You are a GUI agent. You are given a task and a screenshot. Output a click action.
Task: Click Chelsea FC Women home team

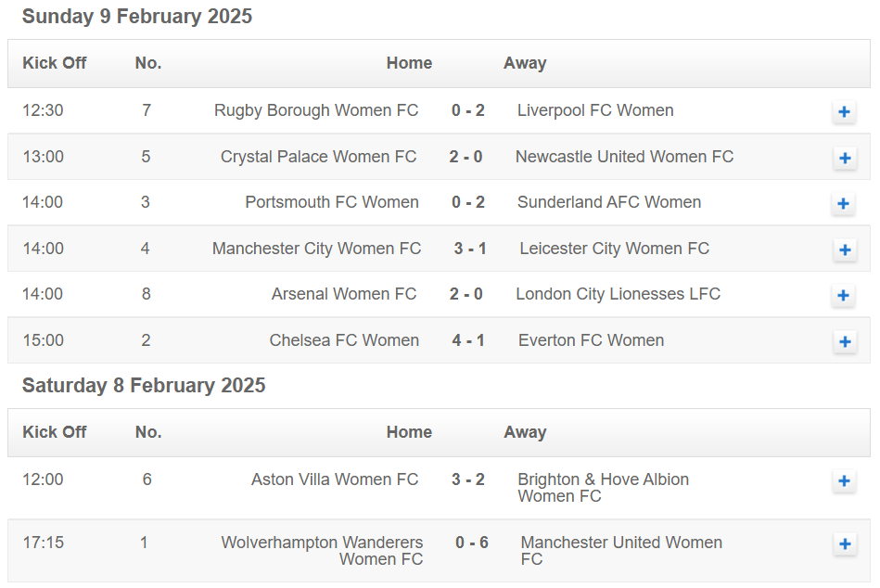coord(344,340)
